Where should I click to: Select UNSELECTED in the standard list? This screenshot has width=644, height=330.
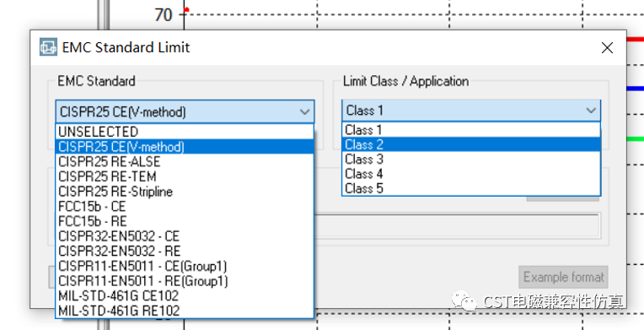[x=185, y=132]
